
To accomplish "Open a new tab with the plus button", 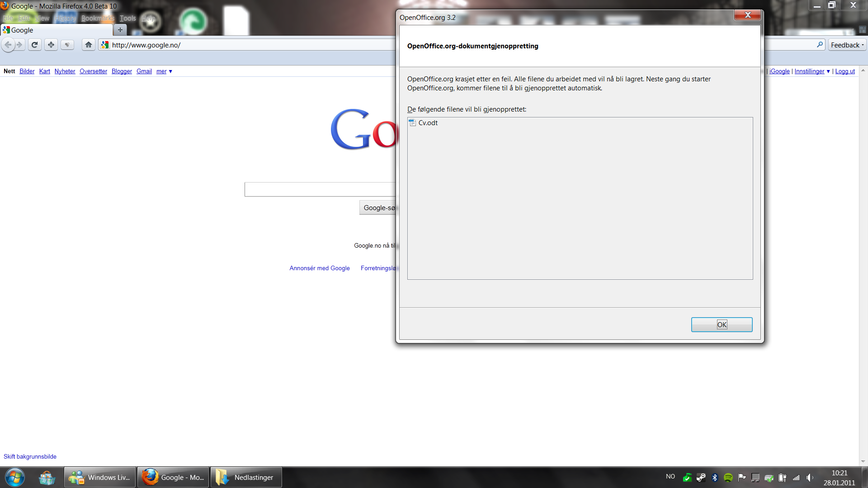I will point(120,30).
